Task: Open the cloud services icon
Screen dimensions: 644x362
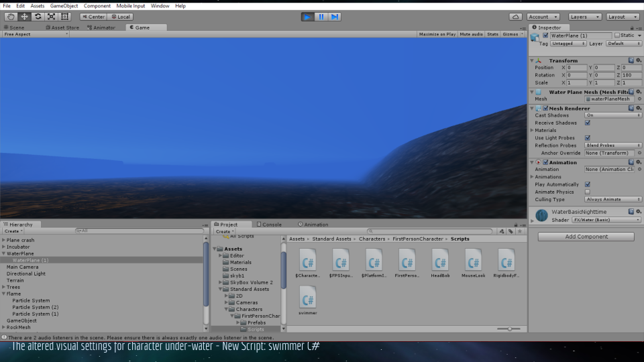Action: 516,17
